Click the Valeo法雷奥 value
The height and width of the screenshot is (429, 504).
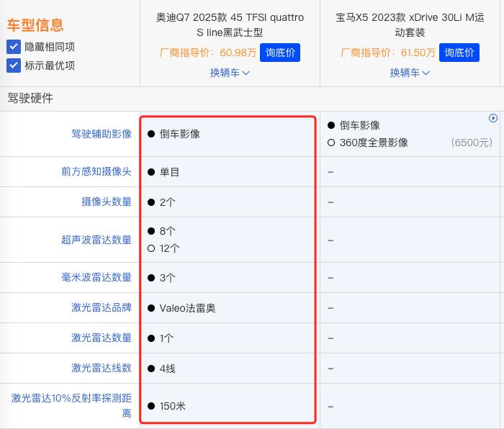pyautogui.click(x=187, y=309)
